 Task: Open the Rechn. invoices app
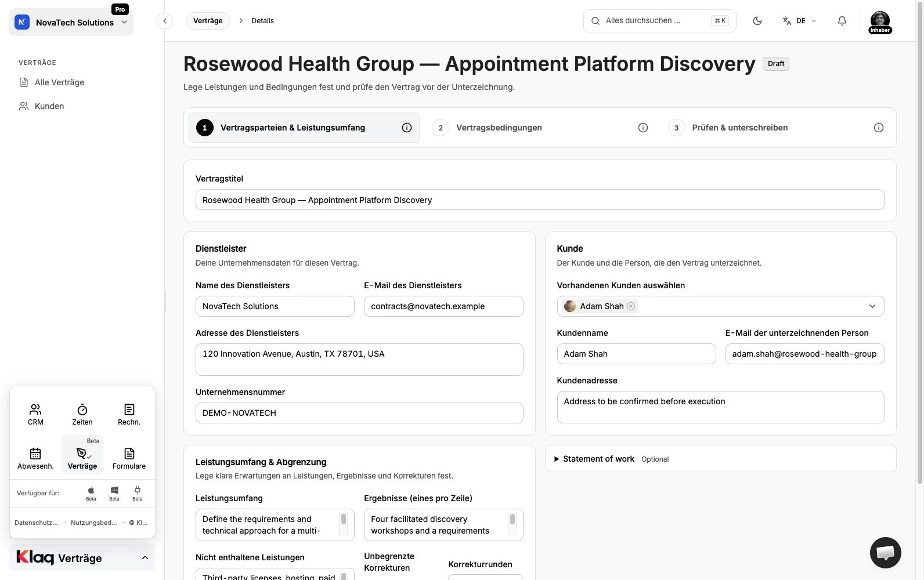pos(129,415)
